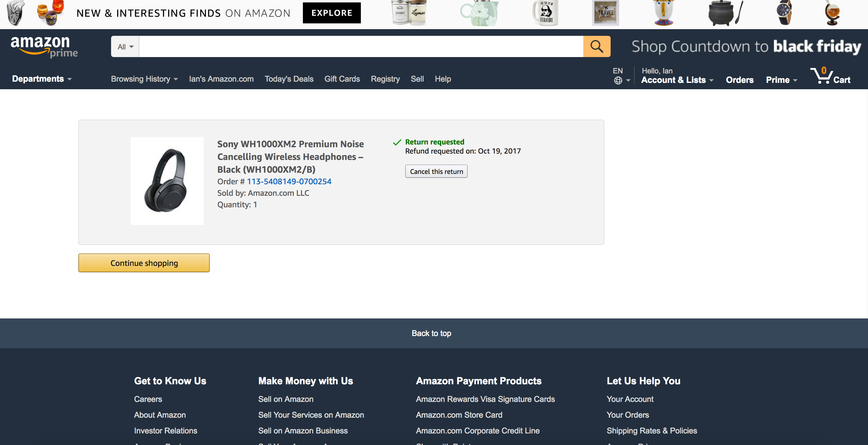Viewport: 868px width, 445px height.
Task: Click Your Orders footer link
Action: (628, 415)
